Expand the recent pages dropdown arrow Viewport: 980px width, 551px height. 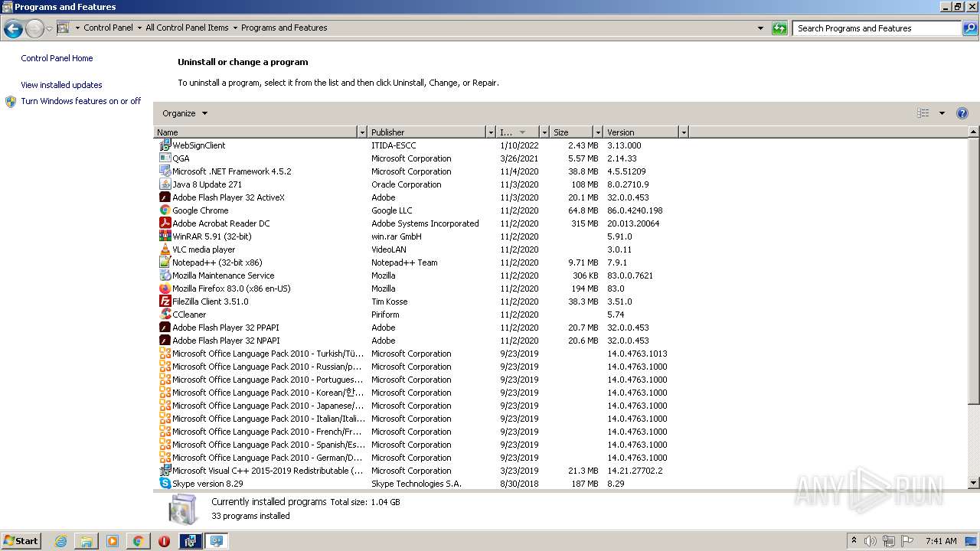pos(49,29)
